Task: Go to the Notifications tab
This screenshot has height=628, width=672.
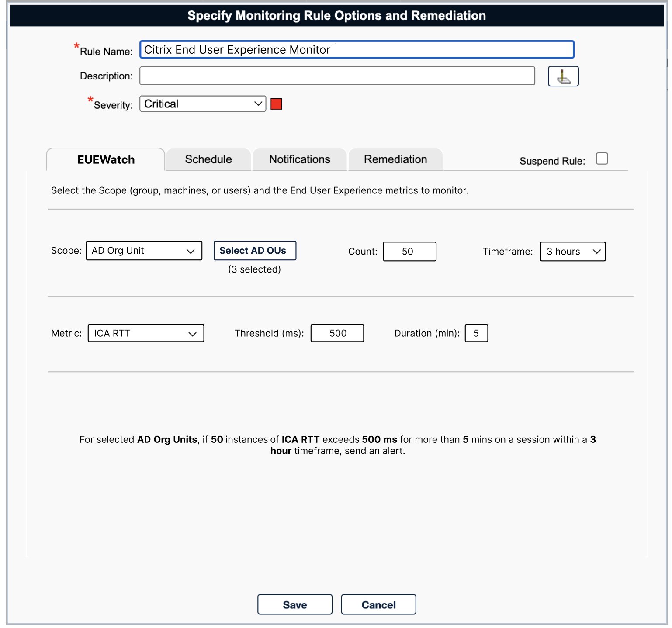Action: pos(300,159)
